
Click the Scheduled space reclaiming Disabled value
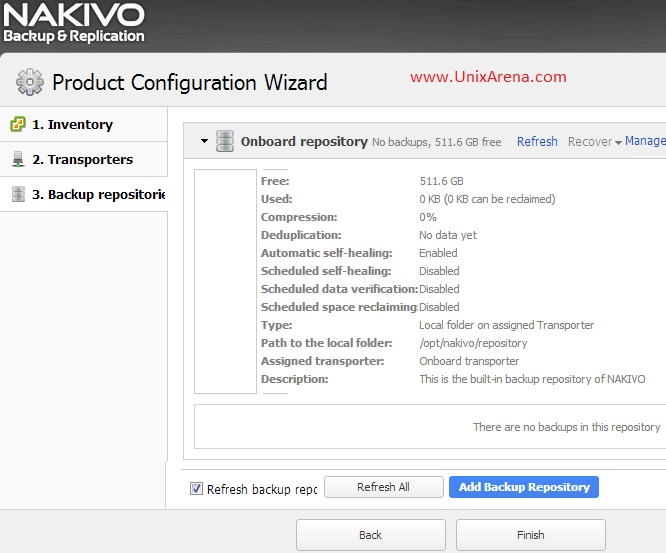[439, 307]
